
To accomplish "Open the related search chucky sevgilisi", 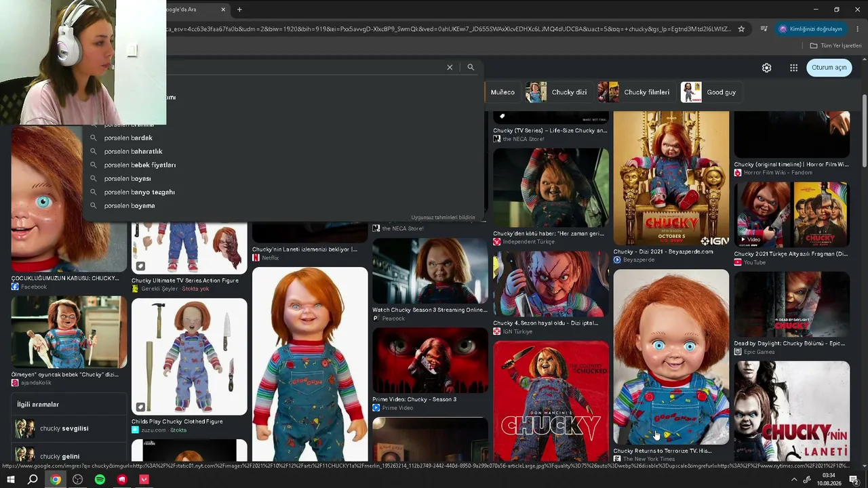I will (x=68, y=428).
